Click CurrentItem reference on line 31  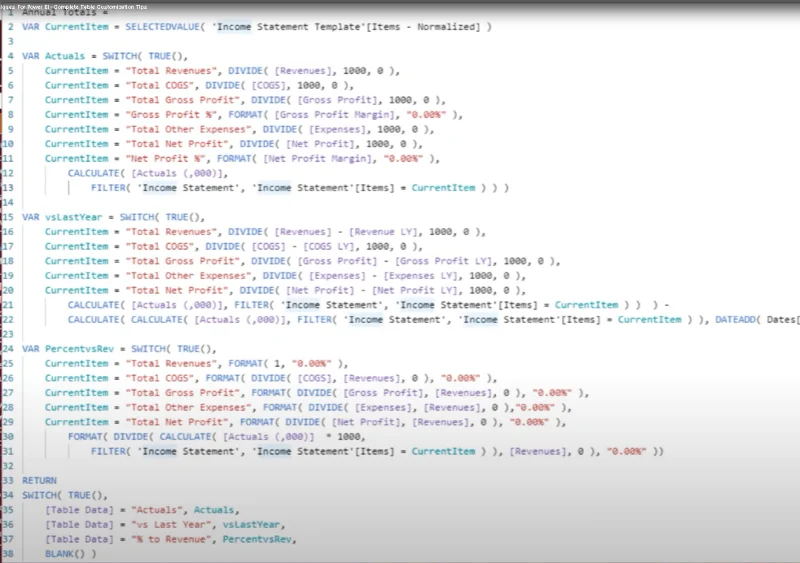pos(443,451)
